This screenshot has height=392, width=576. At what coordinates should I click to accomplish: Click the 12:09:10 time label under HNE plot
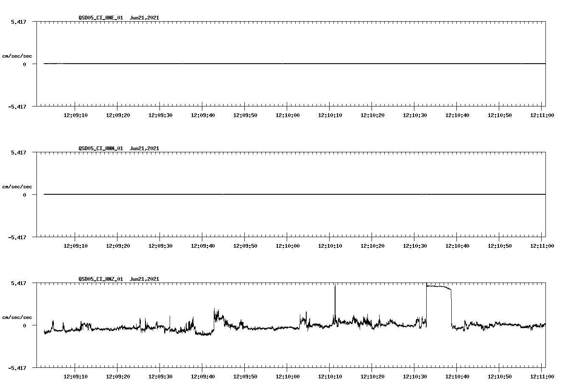(x=75, y=115)
